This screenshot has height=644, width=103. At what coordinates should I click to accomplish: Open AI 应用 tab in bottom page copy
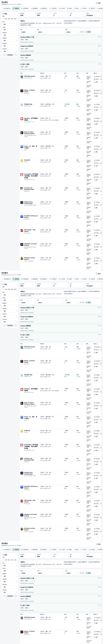tap(62, 549)
